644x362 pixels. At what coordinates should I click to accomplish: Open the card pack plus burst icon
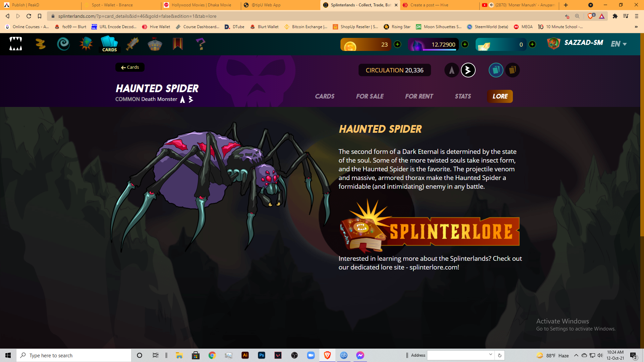(x=86, y=44)
